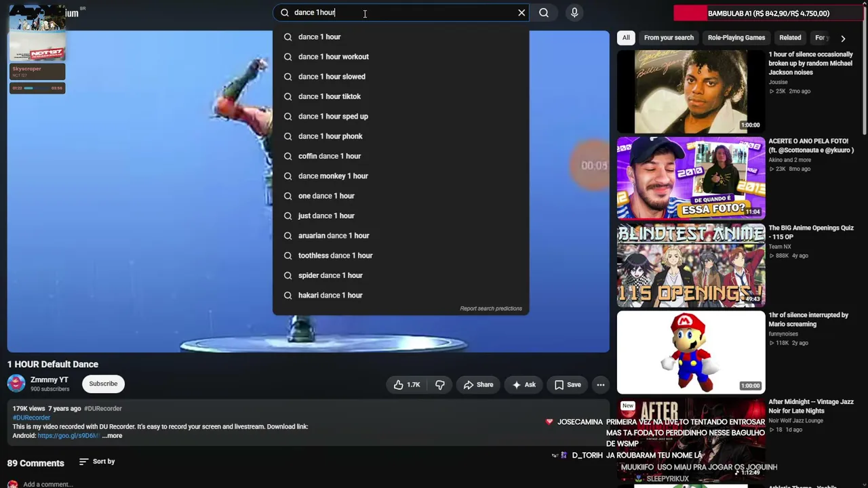The height and width of the screenshot is (488, 868).
Task: Pick the "dance 1 hour phonk" suggestion
Action: click(401, 136)
